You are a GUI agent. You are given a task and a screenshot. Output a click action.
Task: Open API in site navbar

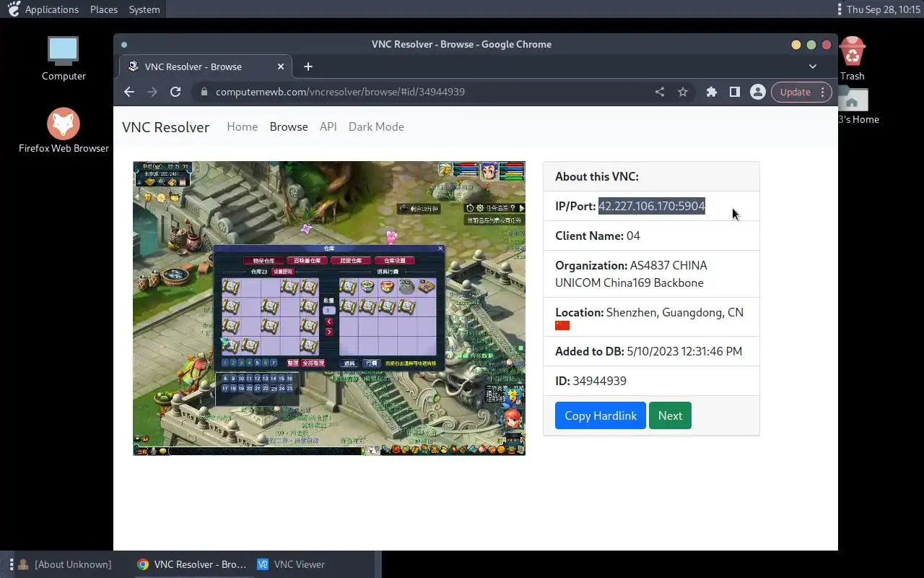point(328,126)
